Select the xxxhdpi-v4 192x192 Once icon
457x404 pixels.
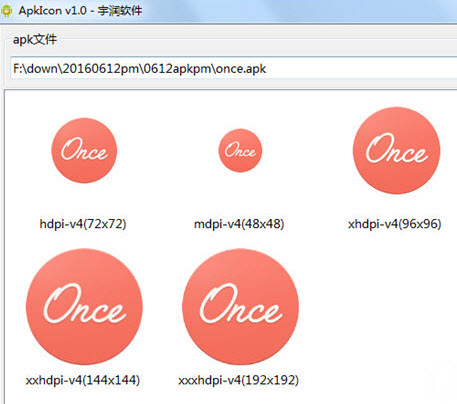(240, 306)
